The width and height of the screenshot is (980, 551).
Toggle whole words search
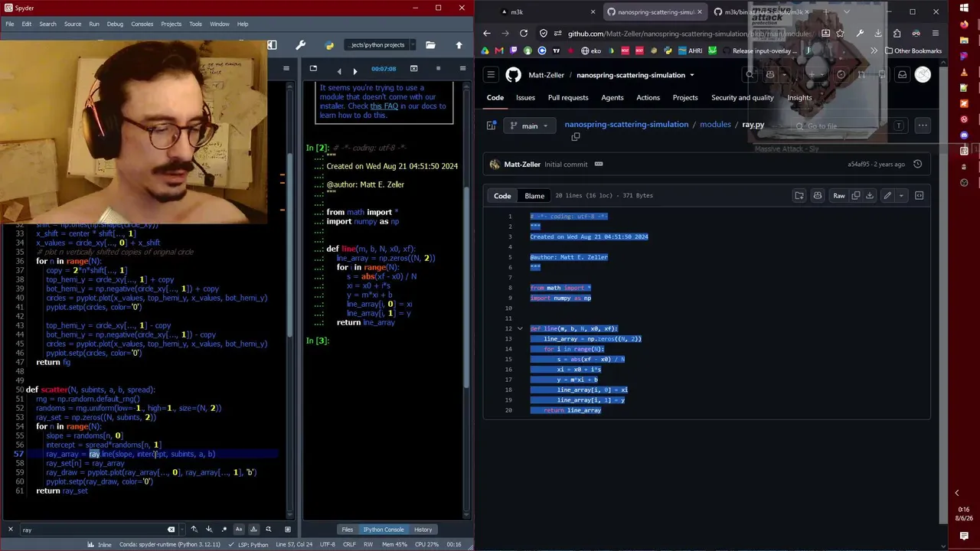tap(253, 530)
